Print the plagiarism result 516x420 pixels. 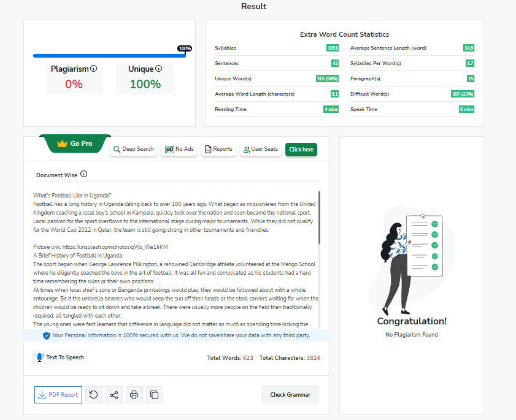click(134, 395)
